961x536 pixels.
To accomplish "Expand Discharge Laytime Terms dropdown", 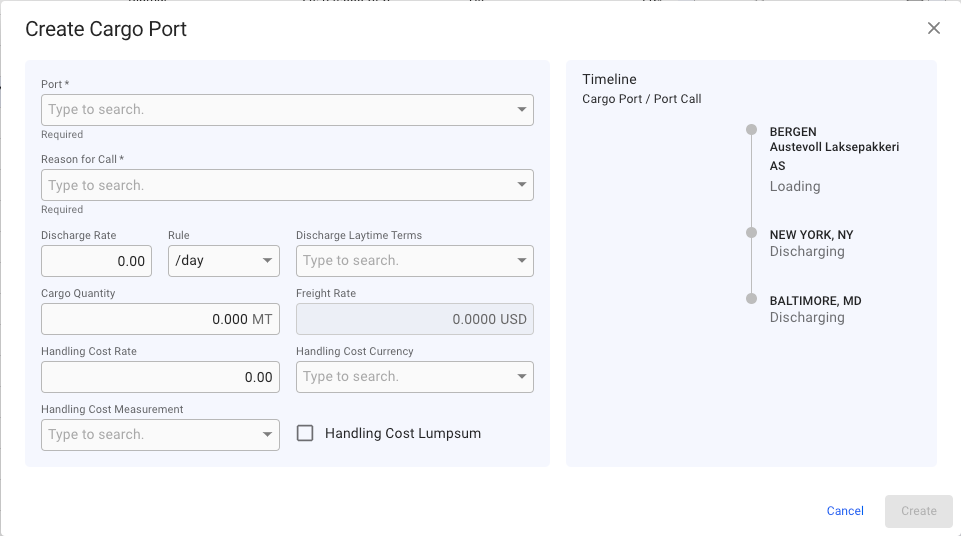I will (x=522, y=261).
